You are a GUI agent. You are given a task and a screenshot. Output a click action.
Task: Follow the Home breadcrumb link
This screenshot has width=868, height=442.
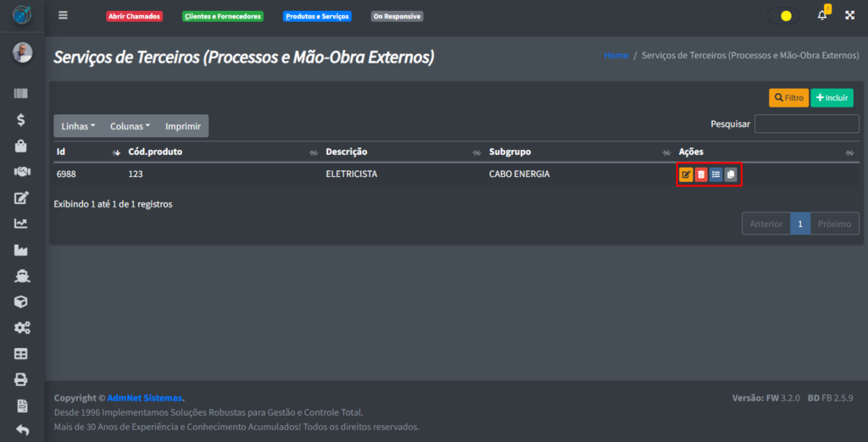616,55
